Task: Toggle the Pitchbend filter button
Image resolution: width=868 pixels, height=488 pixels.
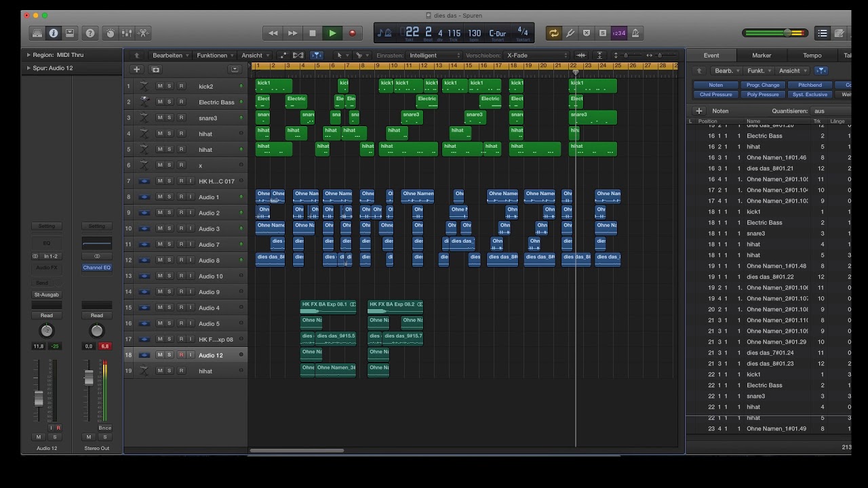Action: point(810,85)
